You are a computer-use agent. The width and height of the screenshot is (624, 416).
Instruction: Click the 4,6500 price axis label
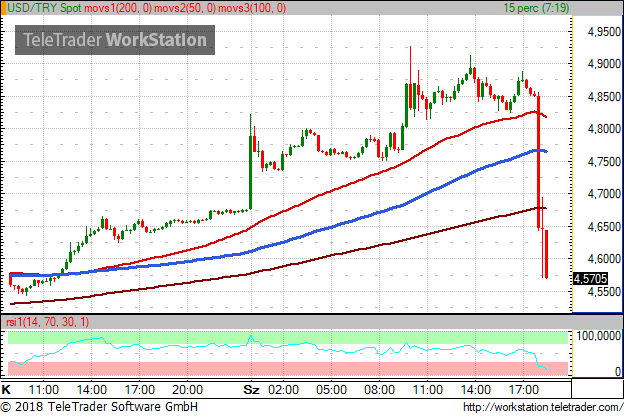[x=604, y=227]
